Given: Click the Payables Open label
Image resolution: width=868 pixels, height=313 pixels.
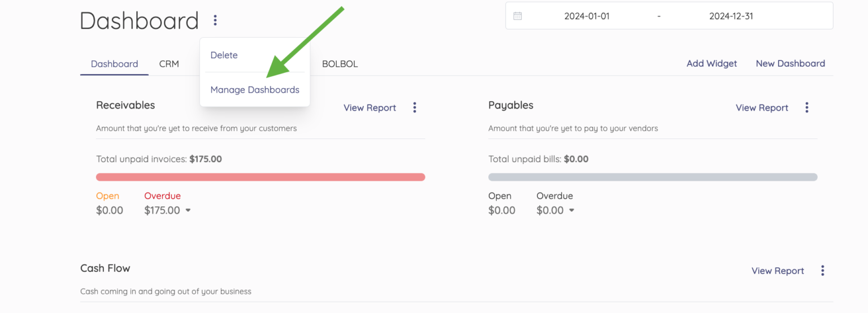Looking at the screenshot, I should (500, 196).
